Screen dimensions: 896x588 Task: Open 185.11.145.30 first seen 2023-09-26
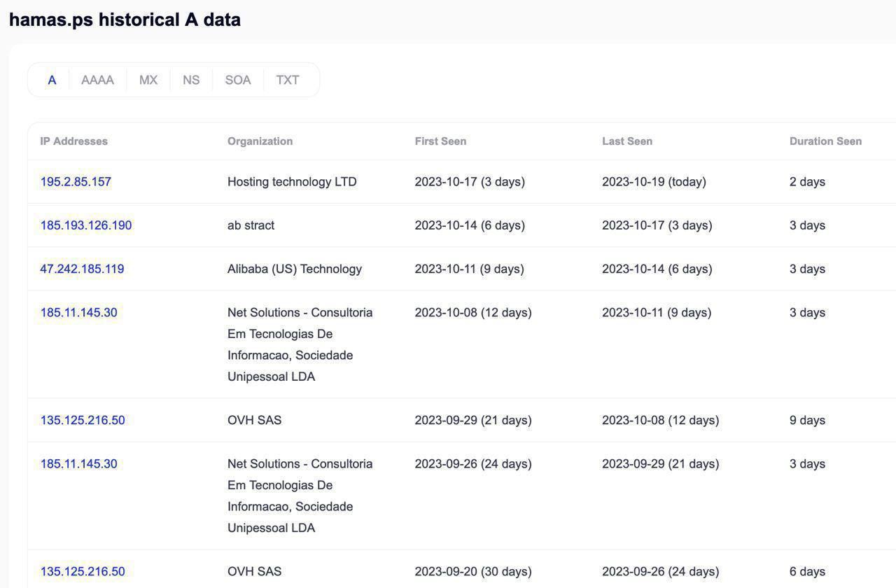(78, 463)
